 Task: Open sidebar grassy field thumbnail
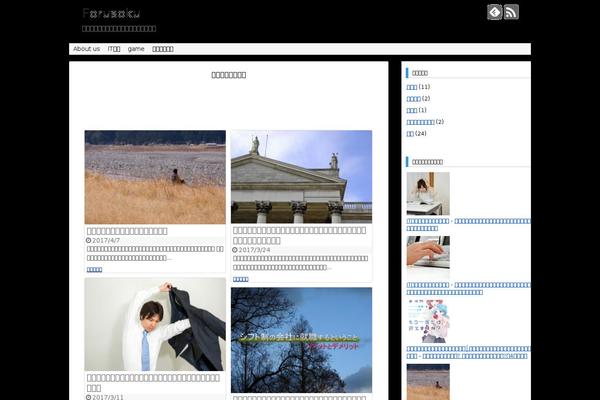click(x=428, y=382)
